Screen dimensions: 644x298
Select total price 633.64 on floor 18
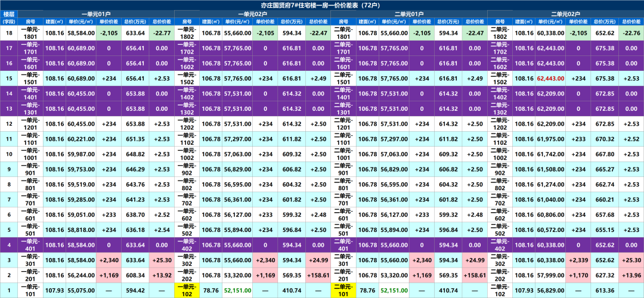[135, 33]
